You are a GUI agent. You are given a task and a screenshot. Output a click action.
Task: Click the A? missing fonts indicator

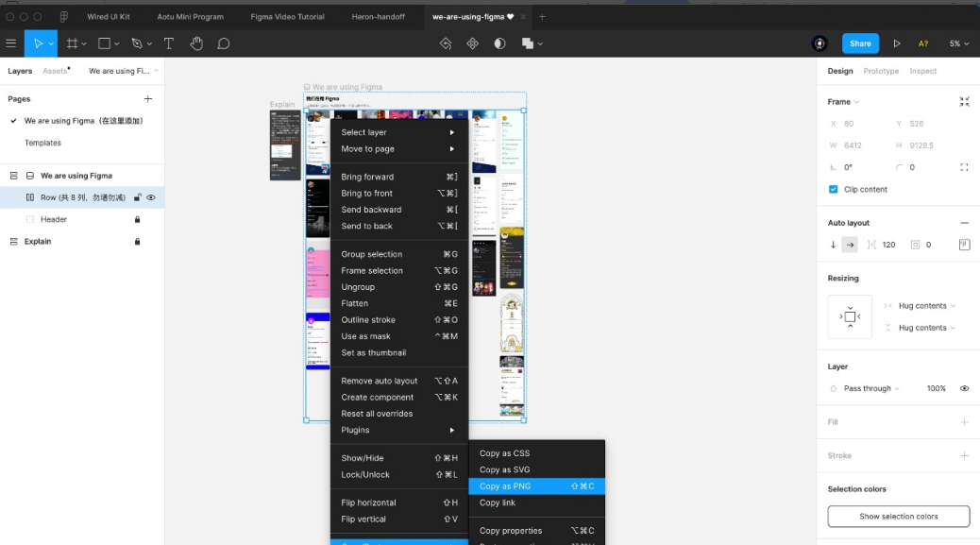coord(923,43)
